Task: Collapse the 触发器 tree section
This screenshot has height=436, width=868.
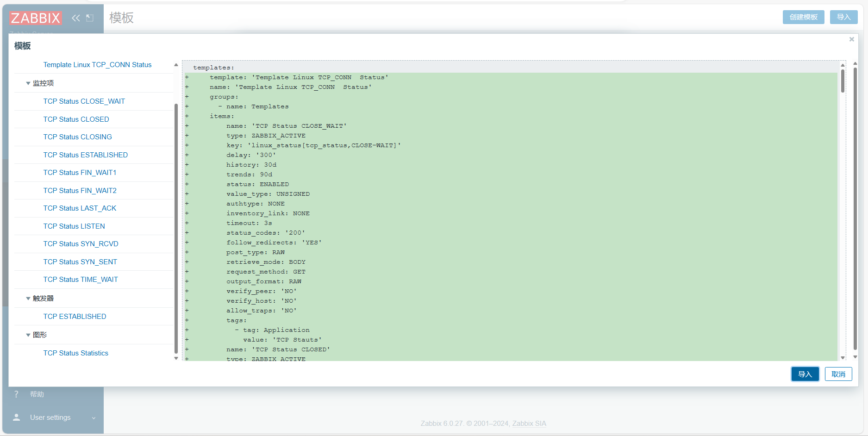Action: (28, 299)
